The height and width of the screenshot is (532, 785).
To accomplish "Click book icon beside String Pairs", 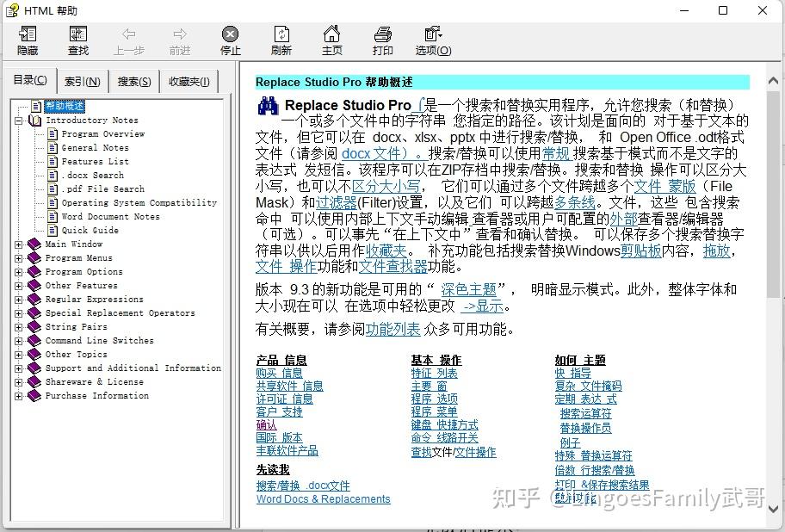I will [x=34, y=326].
